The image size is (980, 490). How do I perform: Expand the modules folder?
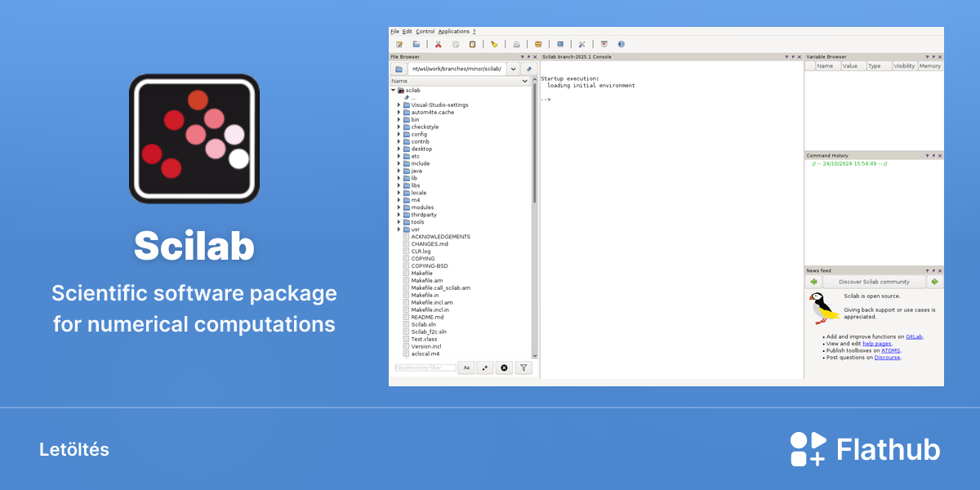point(399,207)
